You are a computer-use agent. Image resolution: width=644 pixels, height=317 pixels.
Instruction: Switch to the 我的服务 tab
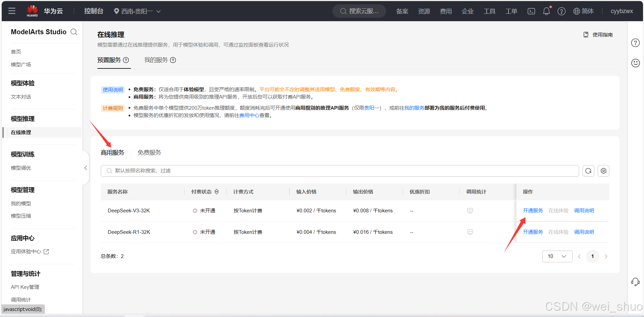click(156, 60)
